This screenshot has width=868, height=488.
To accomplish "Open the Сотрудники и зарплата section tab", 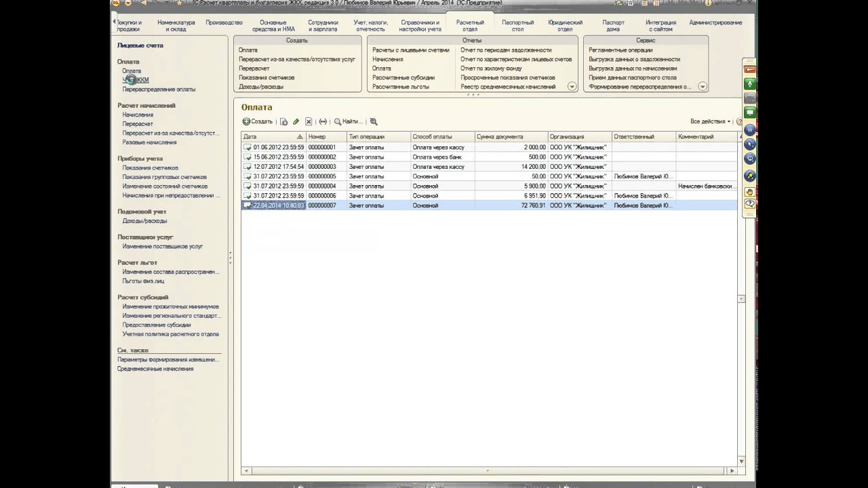I will click(x=323, y=26).
